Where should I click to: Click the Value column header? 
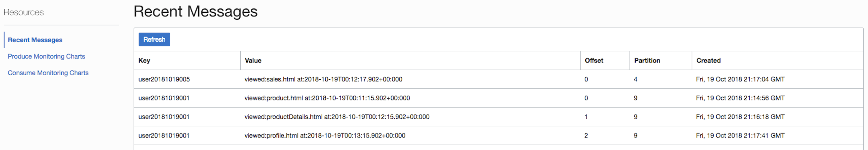pyautogui.click(x=253, y=61)
